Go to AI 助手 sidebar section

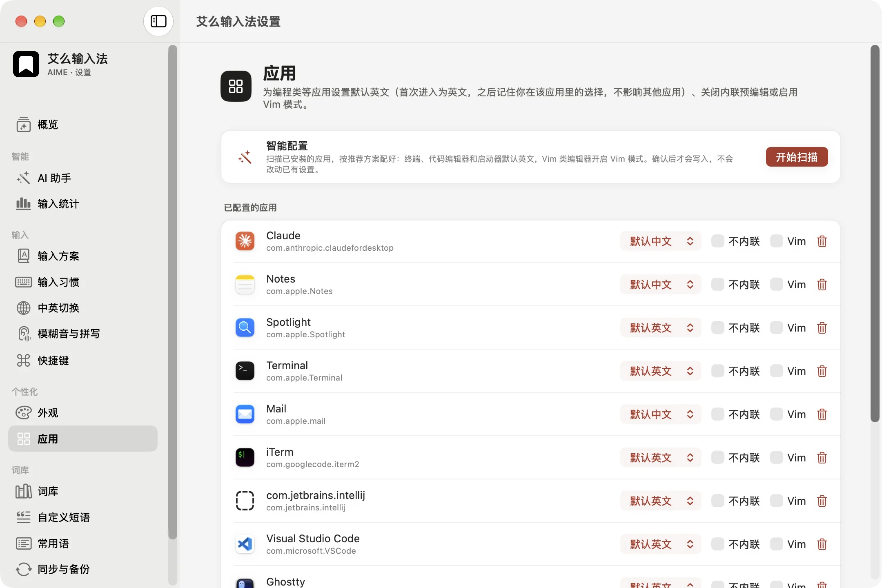[x=83, y=178]
